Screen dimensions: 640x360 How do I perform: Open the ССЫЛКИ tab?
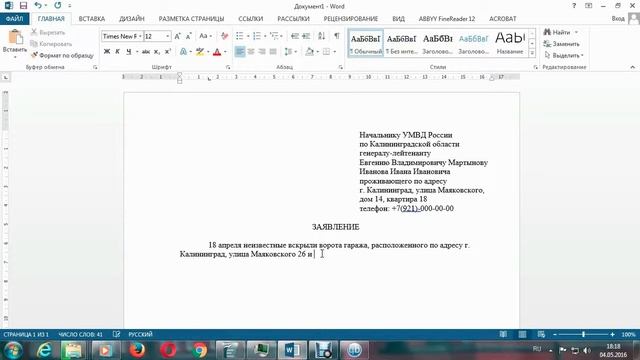point(251,19)
